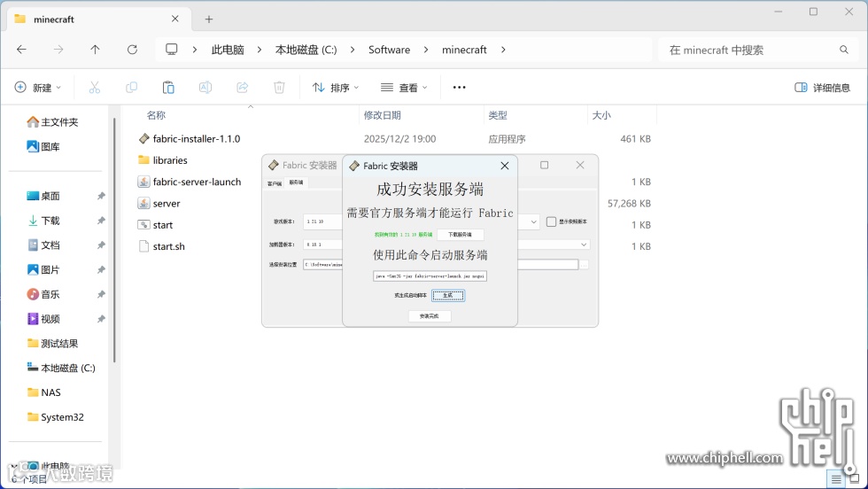The width and height of the screenshot is (868, 489).
Task: Open Home (主文件夹) in the sidebar
Action: click(x=52, y=122)
